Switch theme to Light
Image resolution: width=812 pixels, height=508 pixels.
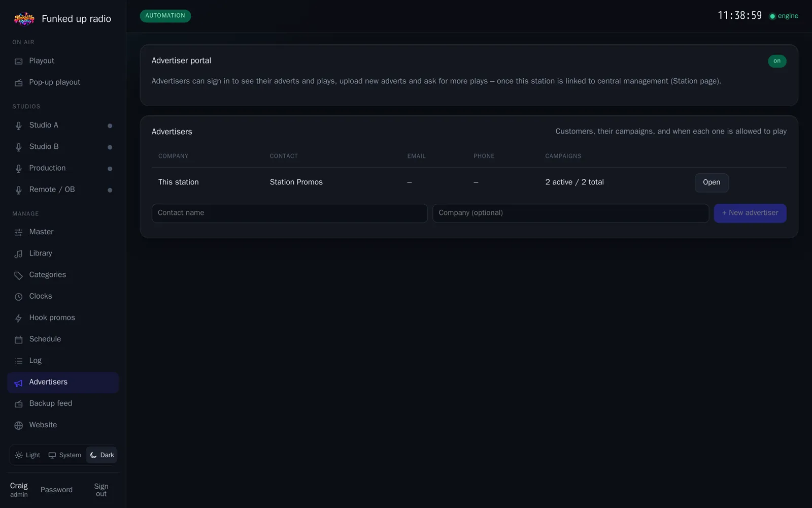coord(27,455)
